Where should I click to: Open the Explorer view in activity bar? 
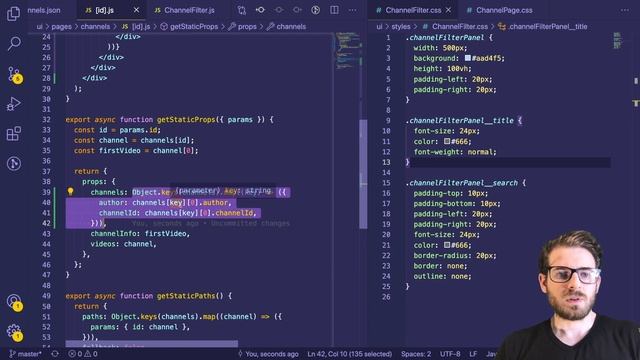coord(13,13)
